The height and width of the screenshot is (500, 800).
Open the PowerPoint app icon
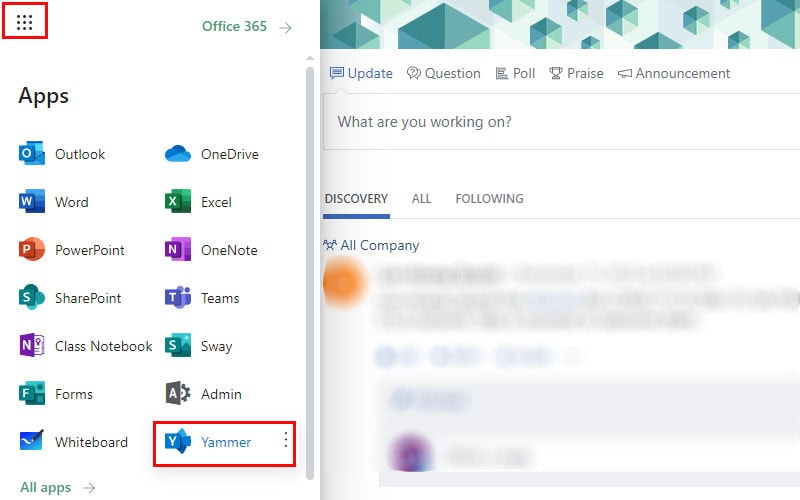click(x=32, y=249)
